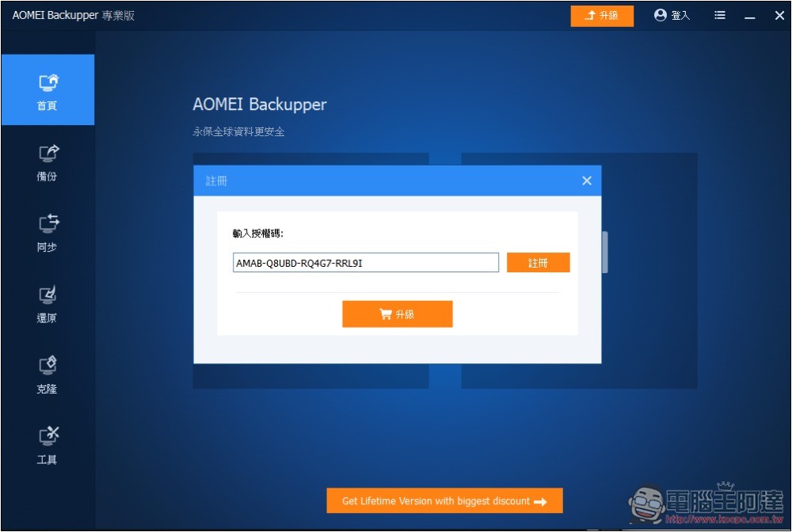Close the 註冊 registration dialog
792x532 pixels.
(587, 181)
